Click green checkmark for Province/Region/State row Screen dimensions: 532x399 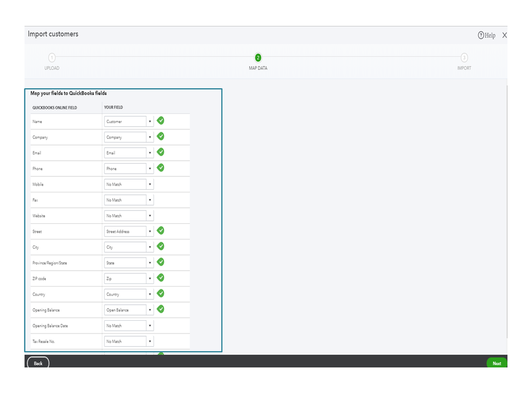click(x=160, y=262)
